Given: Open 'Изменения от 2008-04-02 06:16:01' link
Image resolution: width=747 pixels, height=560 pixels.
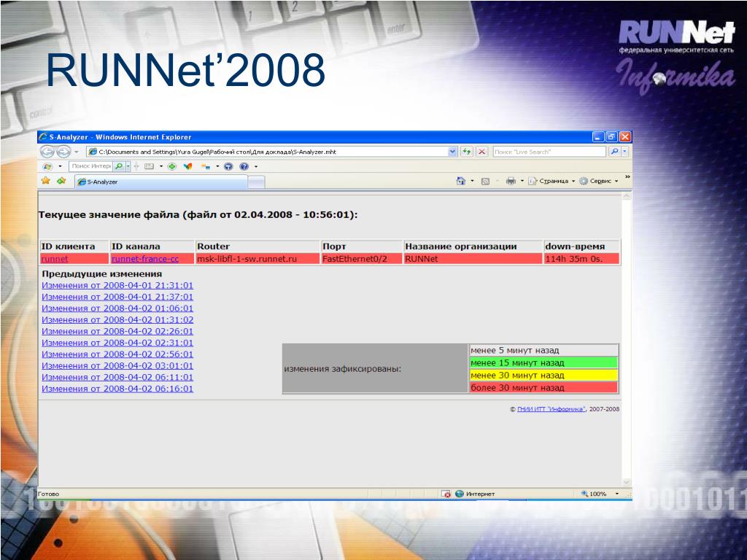Looking at the screenshot, I should coord(117,389).
